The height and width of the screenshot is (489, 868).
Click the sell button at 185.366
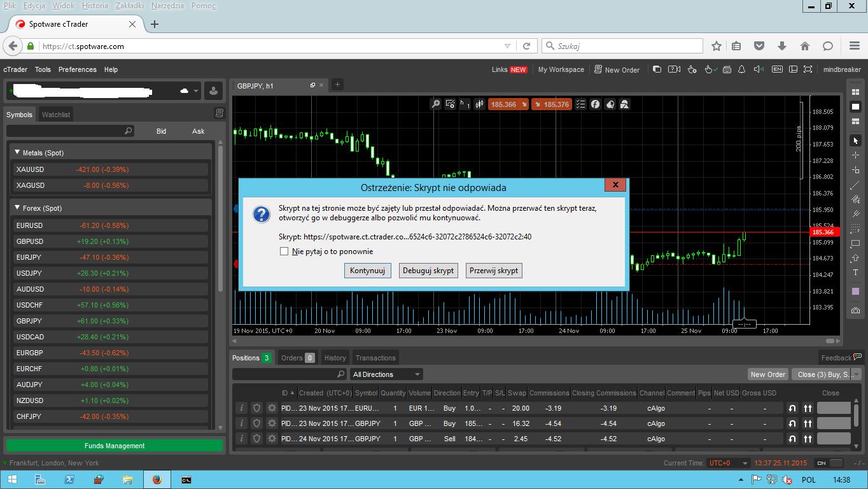pyautogui.click(x=508, y=104)
